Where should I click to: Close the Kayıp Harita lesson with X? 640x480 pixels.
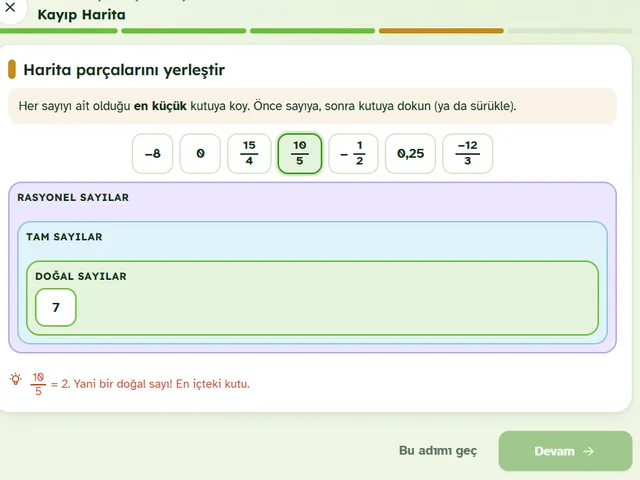tap(10, 7)
